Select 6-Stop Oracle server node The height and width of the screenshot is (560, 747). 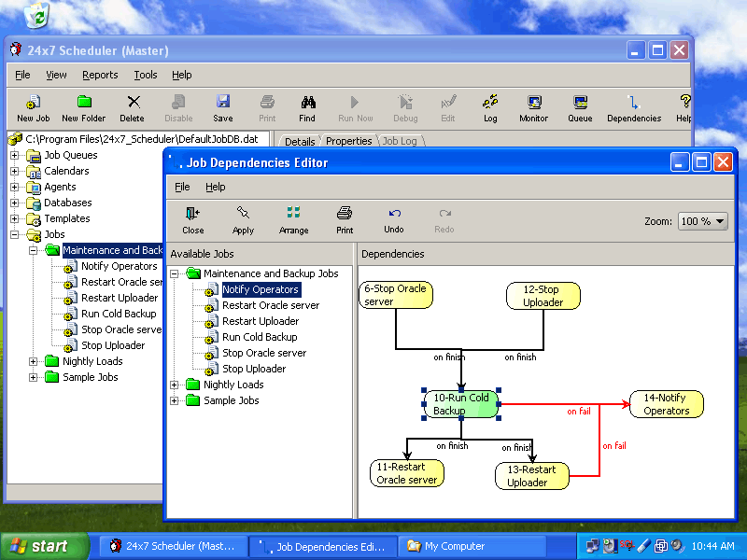(x=395, y=295)
